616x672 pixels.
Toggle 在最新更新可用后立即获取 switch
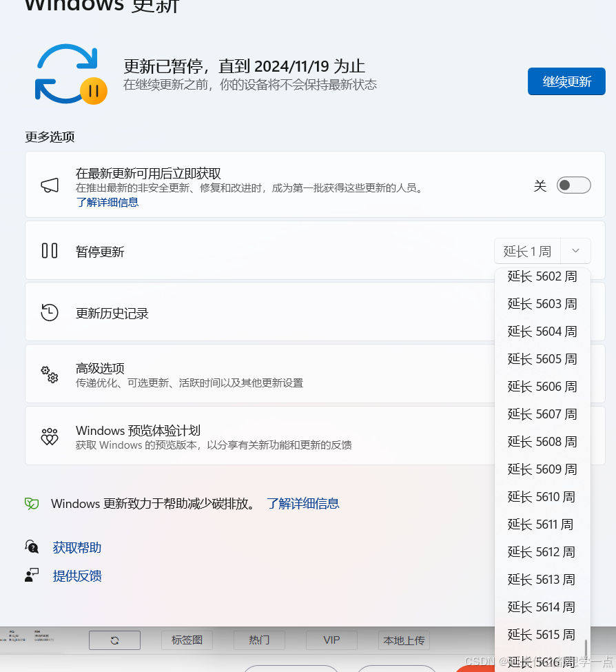coord(573,185)
